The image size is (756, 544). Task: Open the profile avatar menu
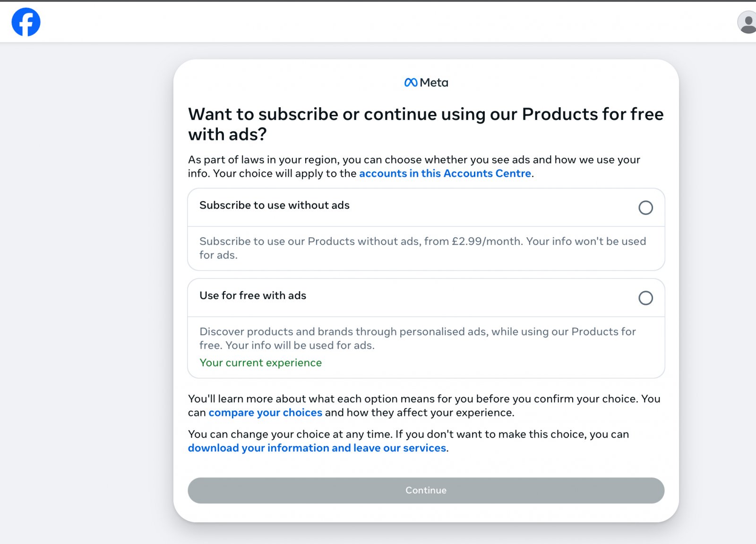point(747,22)
